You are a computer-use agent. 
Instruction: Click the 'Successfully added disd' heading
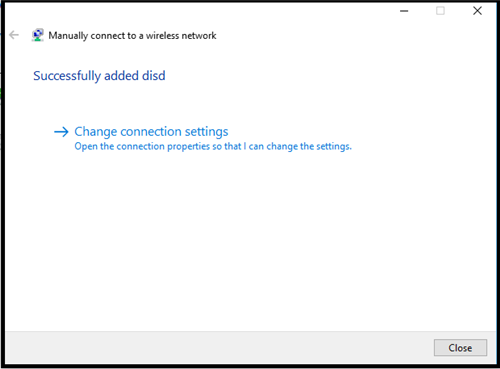(99, 76)
